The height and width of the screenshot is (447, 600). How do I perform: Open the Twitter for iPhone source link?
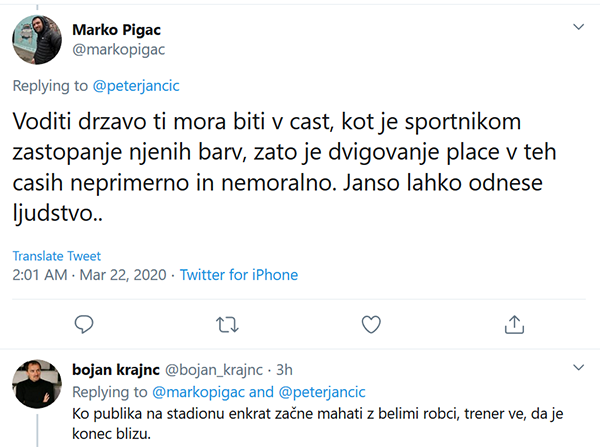(x=238, y=274)
